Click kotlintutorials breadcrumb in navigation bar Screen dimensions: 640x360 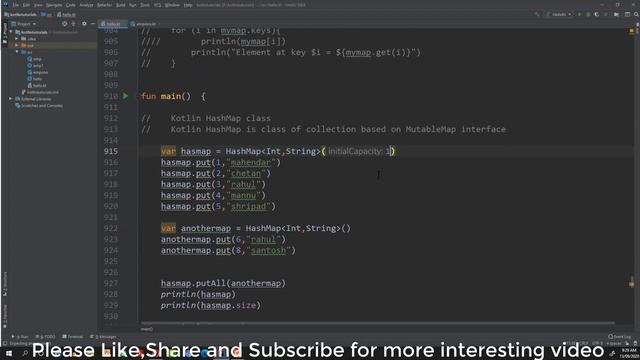pos(20,15)
